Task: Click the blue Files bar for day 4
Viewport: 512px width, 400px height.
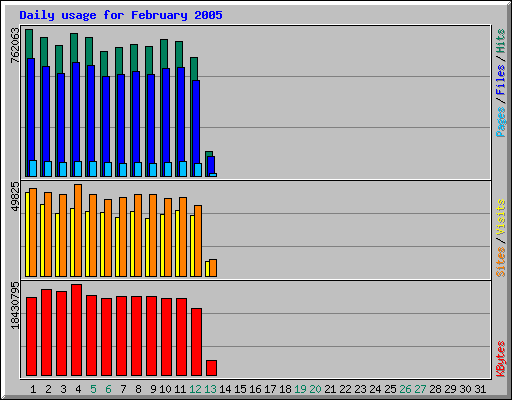Action: click(x=76, y=112)
